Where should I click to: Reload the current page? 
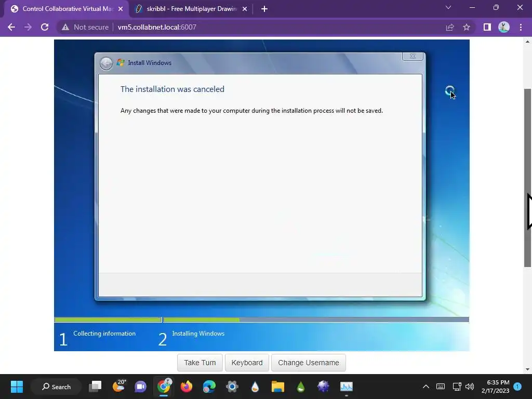pos(45,27)
